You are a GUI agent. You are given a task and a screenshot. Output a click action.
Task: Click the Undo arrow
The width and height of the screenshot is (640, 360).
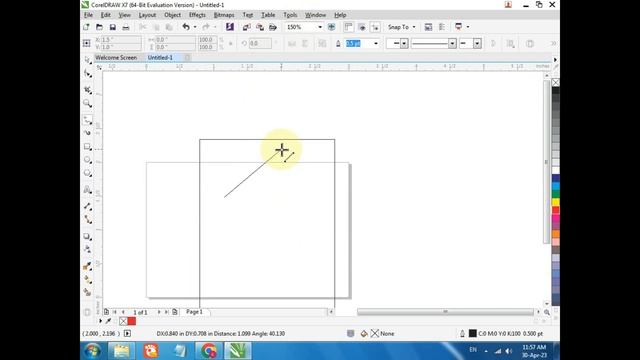[186, 27]
